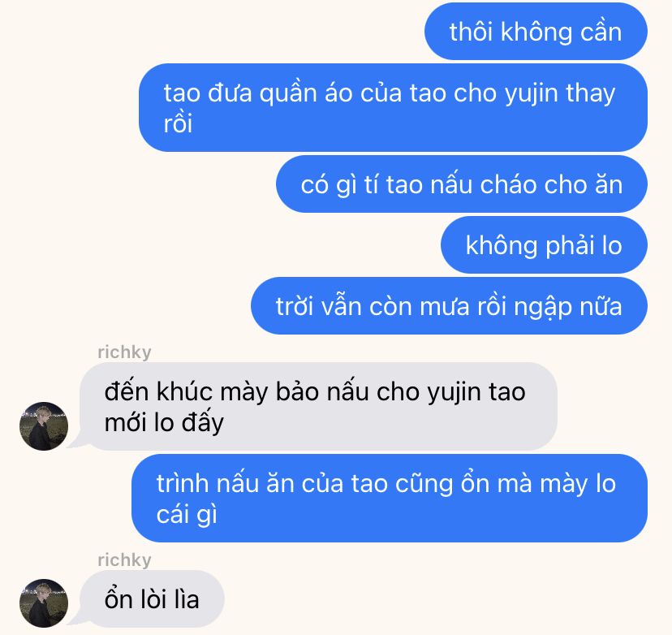Open the richky name label above 'đến khúc mày'
Viewport: 672px width, 635px height.
coord(124,352)
